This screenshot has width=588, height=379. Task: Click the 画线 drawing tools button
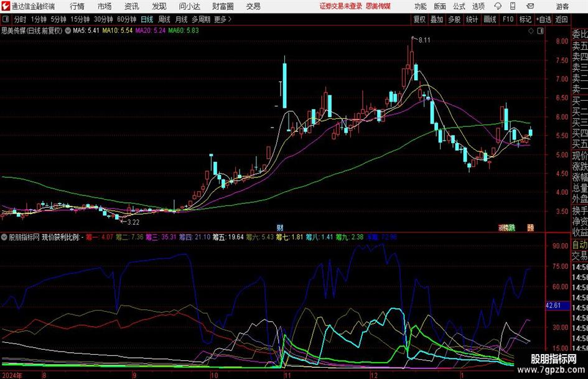pos(490,19)
